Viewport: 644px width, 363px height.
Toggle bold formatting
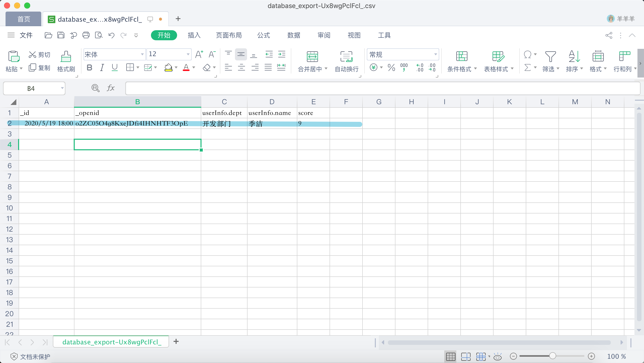(89, 68)
